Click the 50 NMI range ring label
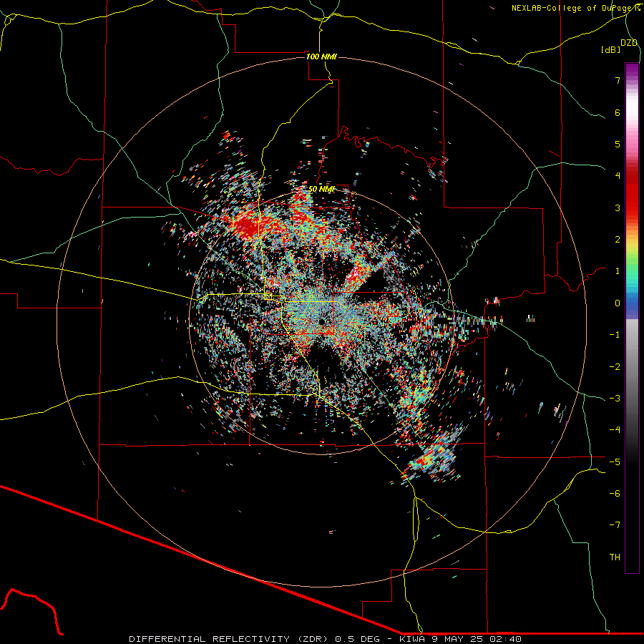This screenshot has width=644, height=644. click(321, 189)
